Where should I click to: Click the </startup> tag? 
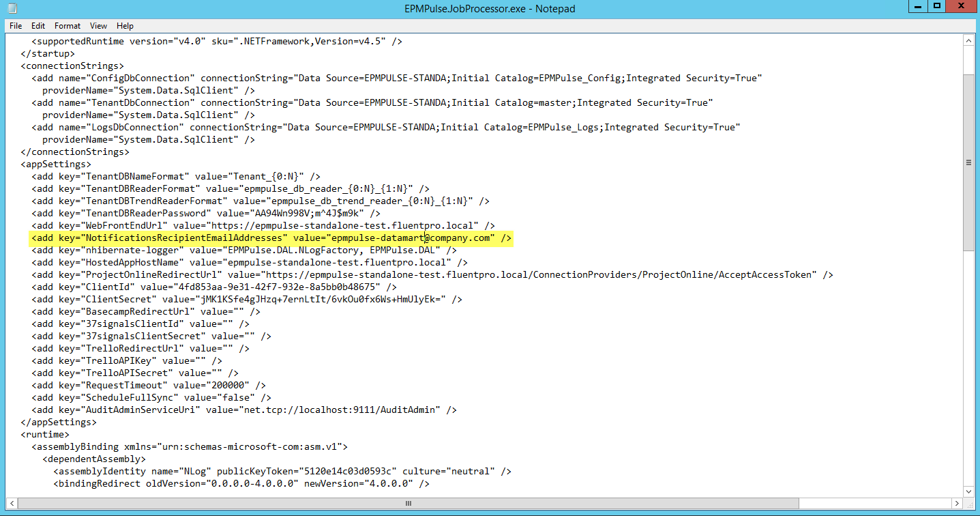pyautogui.click(x=48, y=53)
